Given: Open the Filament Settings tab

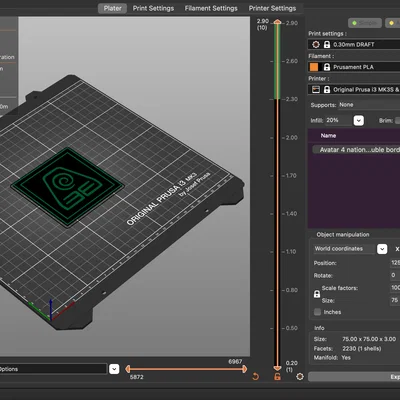Looking at the screenshot, I should pyautogui.click(x=211, y=8).
